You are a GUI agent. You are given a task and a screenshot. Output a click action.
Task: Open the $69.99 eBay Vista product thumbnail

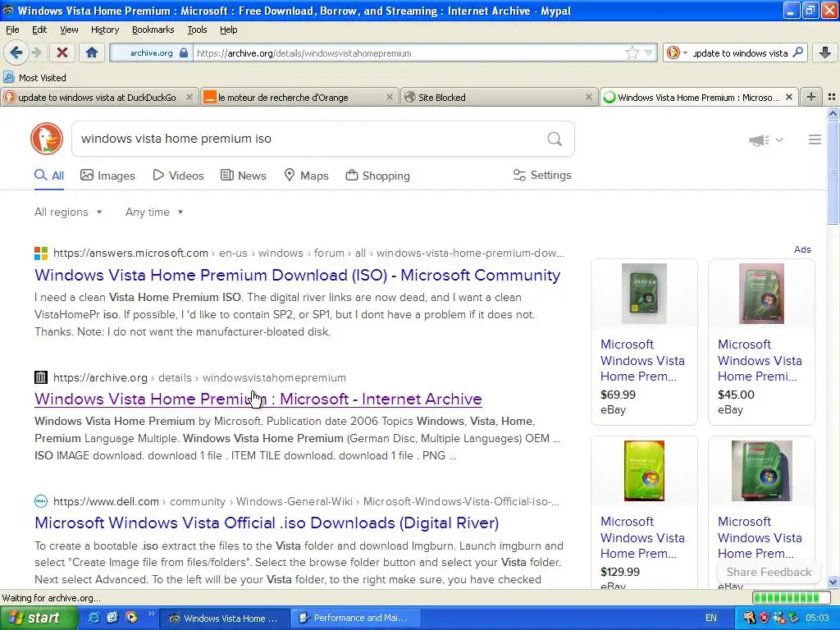644,294
